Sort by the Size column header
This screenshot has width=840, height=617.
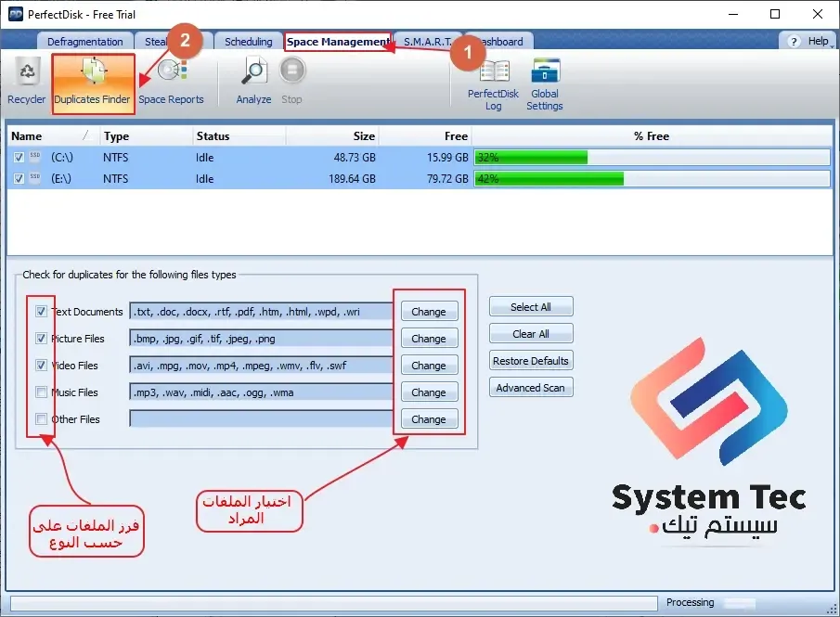pos(332,136)
